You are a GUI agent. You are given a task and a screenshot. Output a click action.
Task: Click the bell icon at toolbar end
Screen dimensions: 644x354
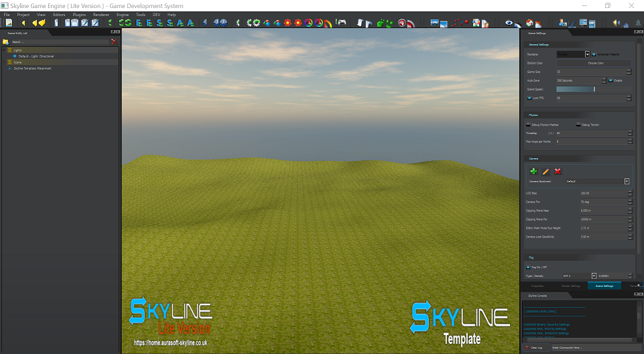[x=638, y=23]
